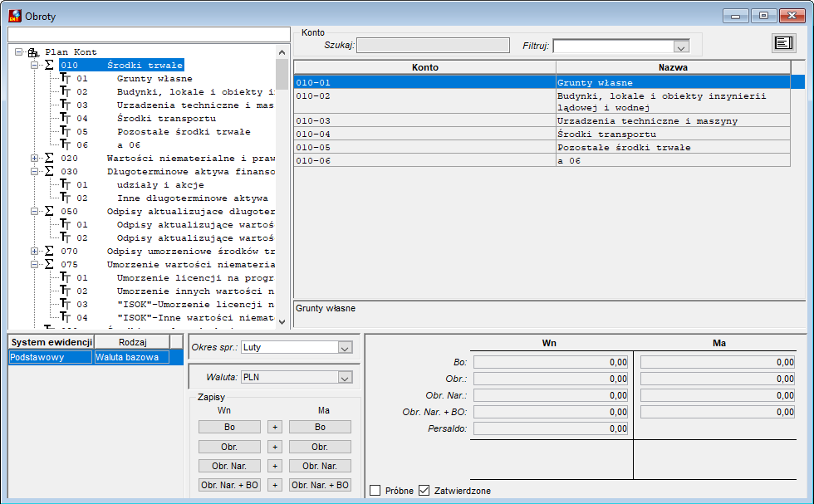Image resolution: width=814 pixels, height=504 pixels.
Task: Click the Ma Bo button
Action: [320, 427]
